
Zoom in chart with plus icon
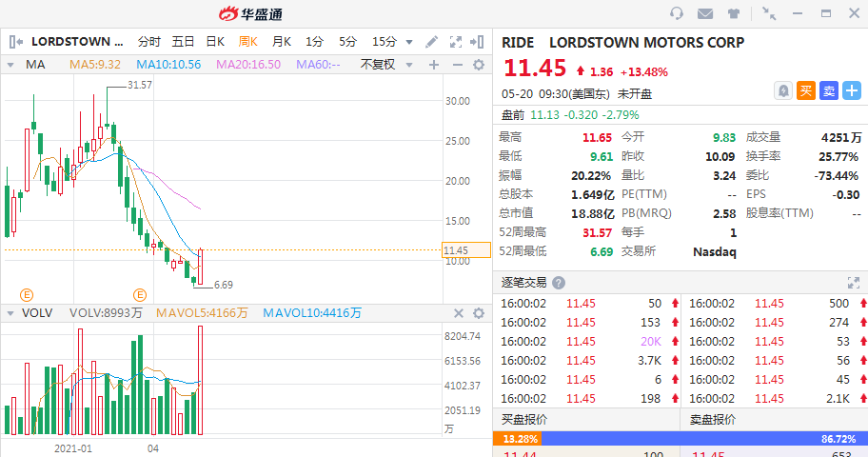pyautogui.click(x=434, y=65)
